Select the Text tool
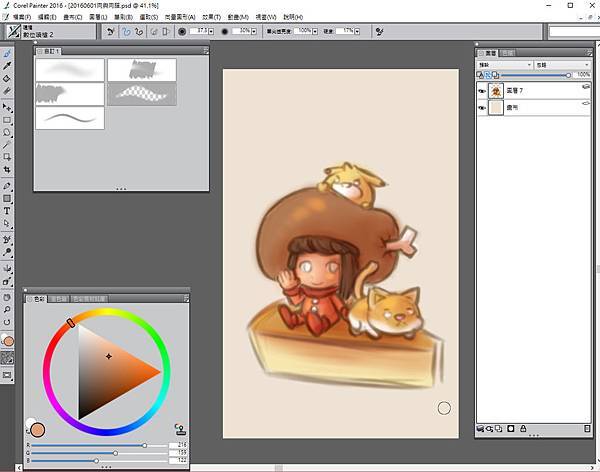 (7, 211)
